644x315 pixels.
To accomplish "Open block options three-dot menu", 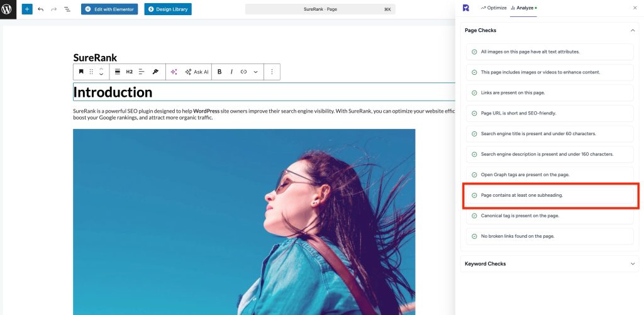I will tap(272, 72).
